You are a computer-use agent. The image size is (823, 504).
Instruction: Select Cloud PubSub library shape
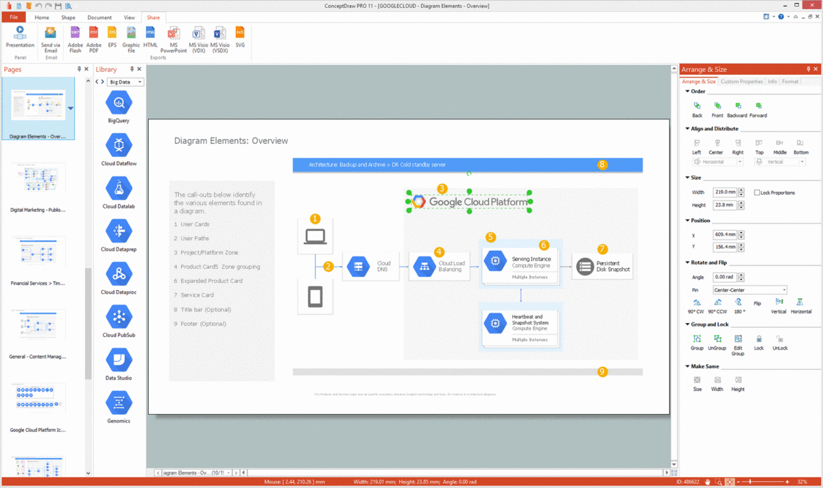click(x=119, y=322)
